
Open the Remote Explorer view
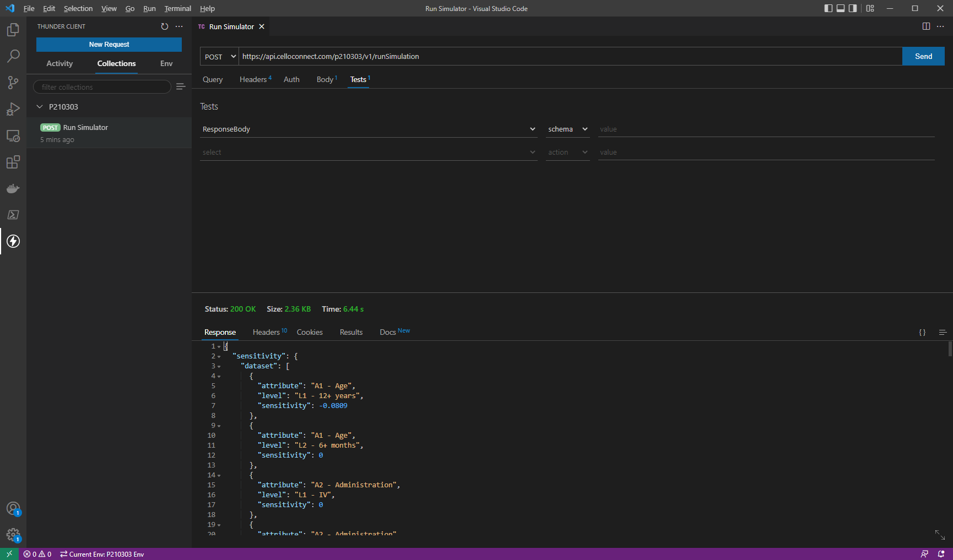point(13,135)
